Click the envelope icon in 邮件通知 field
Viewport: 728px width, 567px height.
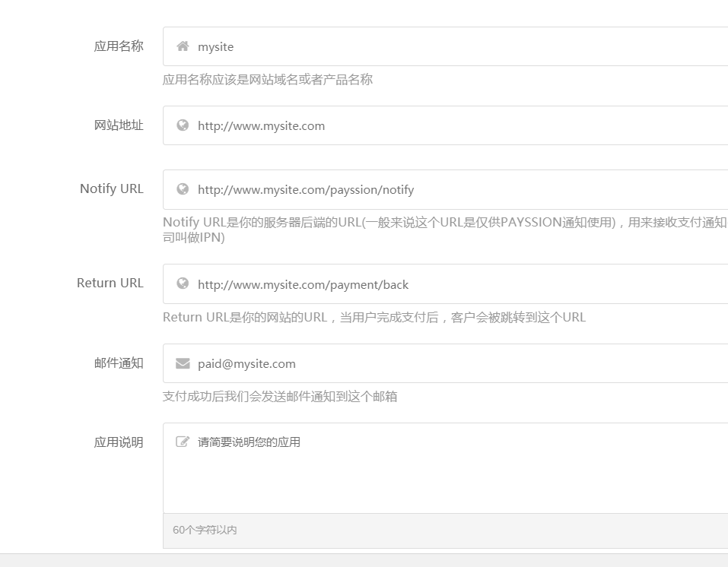(x=182, y=363)
